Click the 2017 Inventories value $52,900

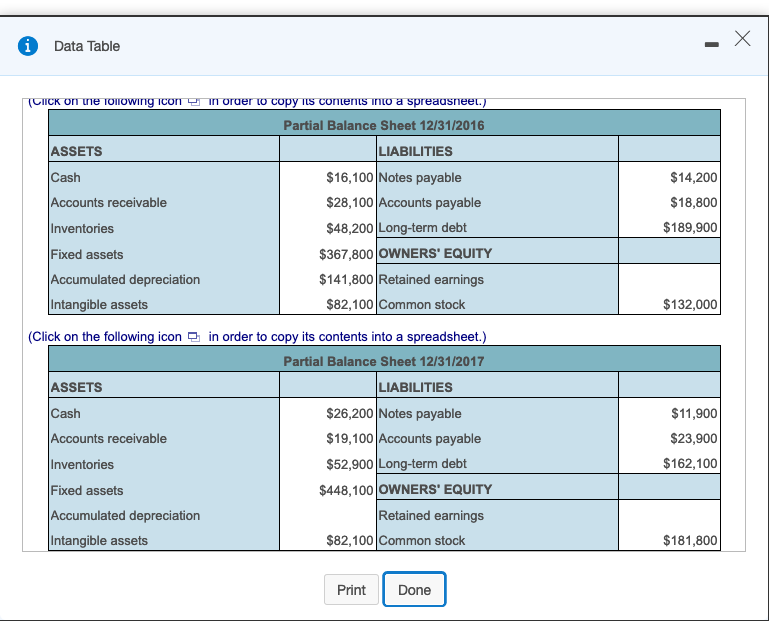[x=350, y=465]
